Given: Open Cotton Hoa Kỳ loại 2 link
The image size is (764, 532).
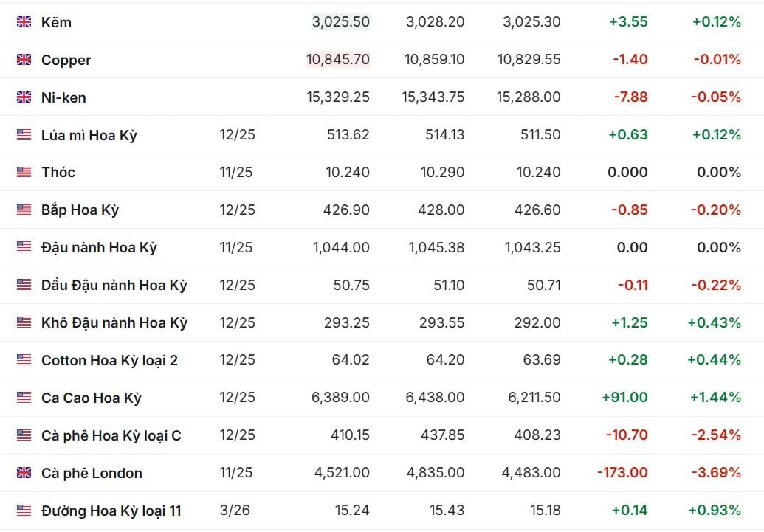Looking at the screenshot, I should pyautogui.click(x=109, y=360).
